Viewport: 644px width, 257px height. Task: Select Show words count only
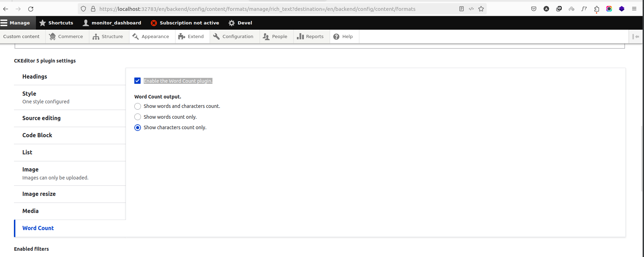(x=138, y=117)
